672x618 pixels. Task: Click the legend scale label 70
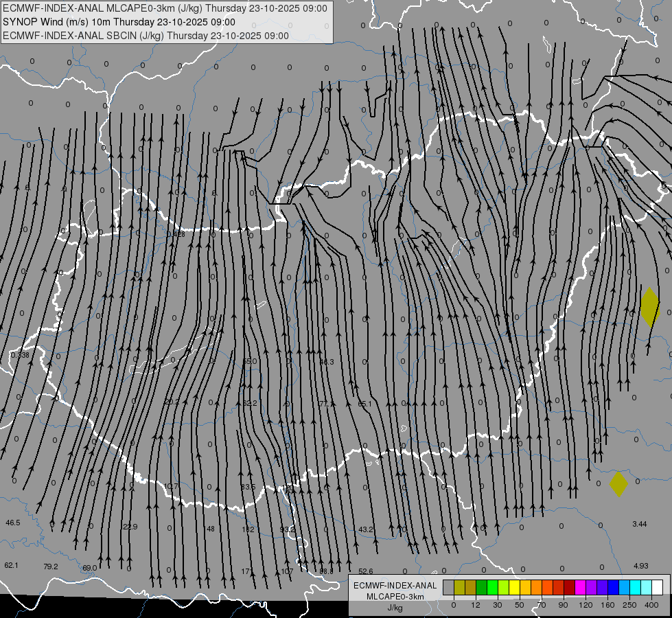pos(542,605)
